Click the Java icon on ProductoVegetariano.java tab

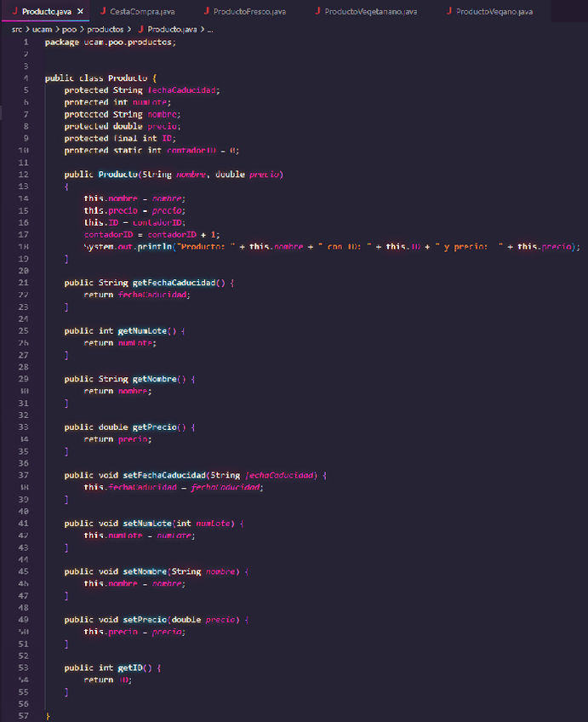(318, 11)
